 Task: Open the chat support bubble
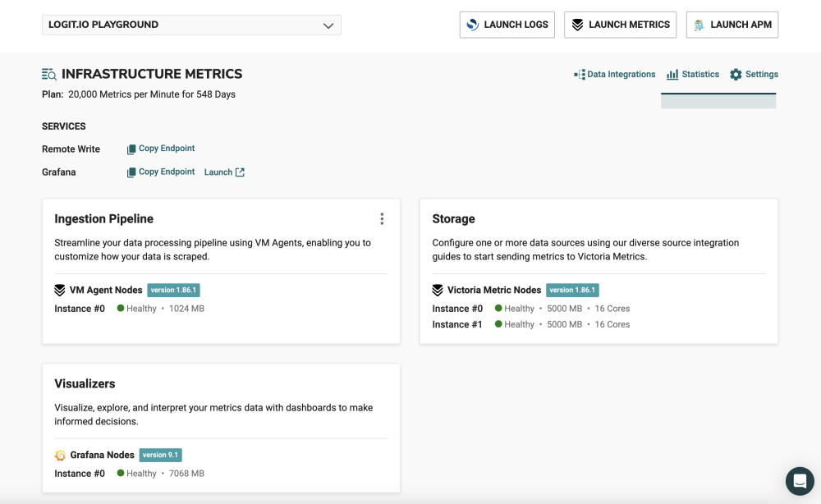pyautogui.click(x=800, y=481)
